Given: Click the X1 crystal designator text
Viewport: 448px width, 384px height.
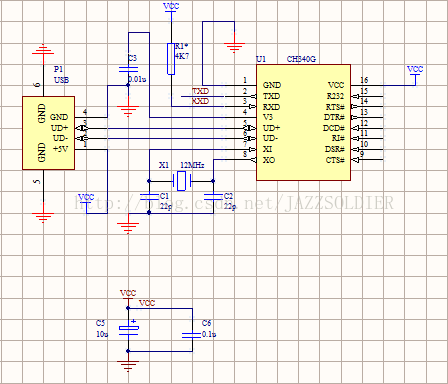Looking at the screenshot, I should [164, 165].
